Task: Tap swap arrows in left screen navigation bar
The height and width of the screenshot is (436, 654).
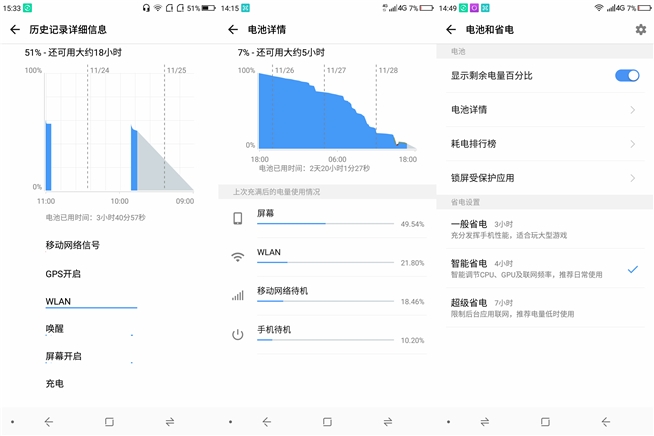Action: (x=170, y=422)
